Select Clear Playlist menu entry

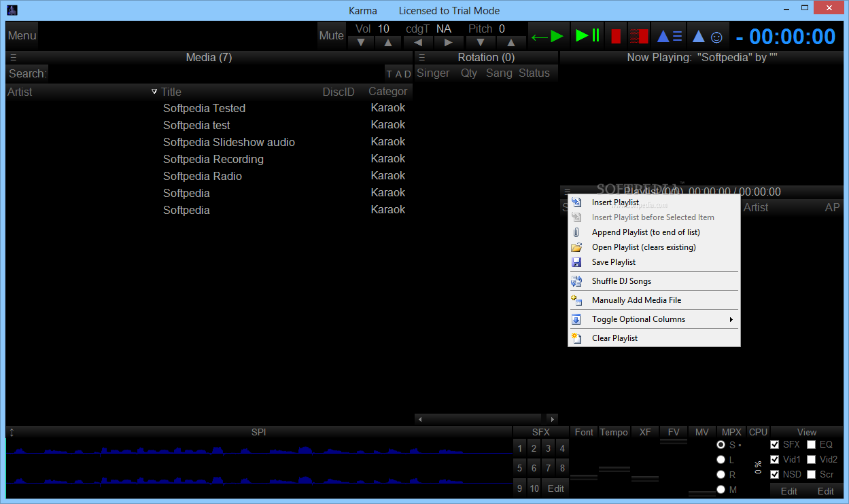point(654,338)
